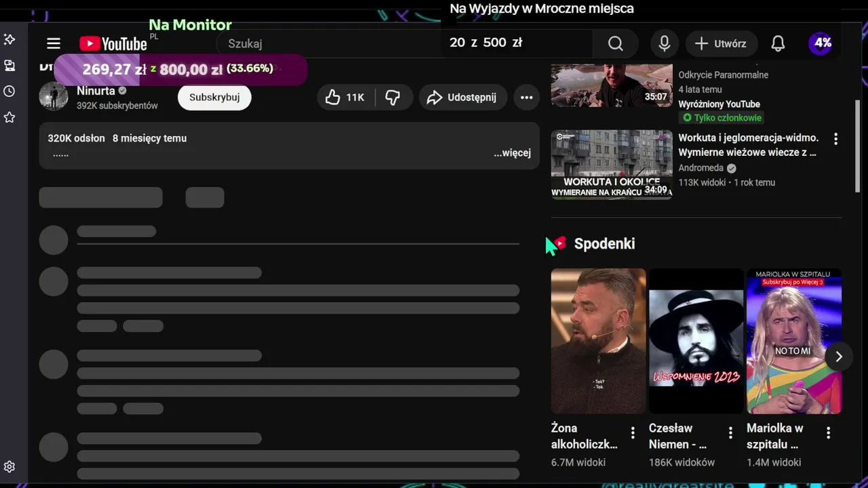Click the 392K subskrybentów text

(117, 106)
